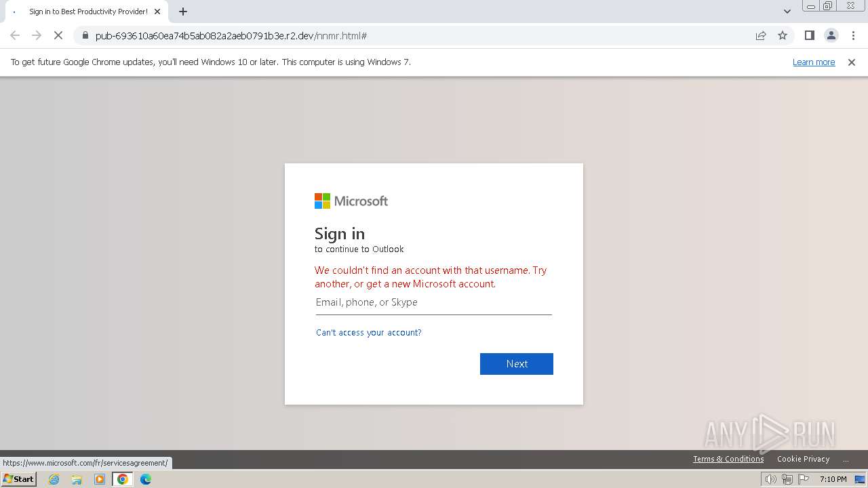Launch Internet Explorer from the taskbar
Viewport: 868px width, 488px height.
[54, 479]
